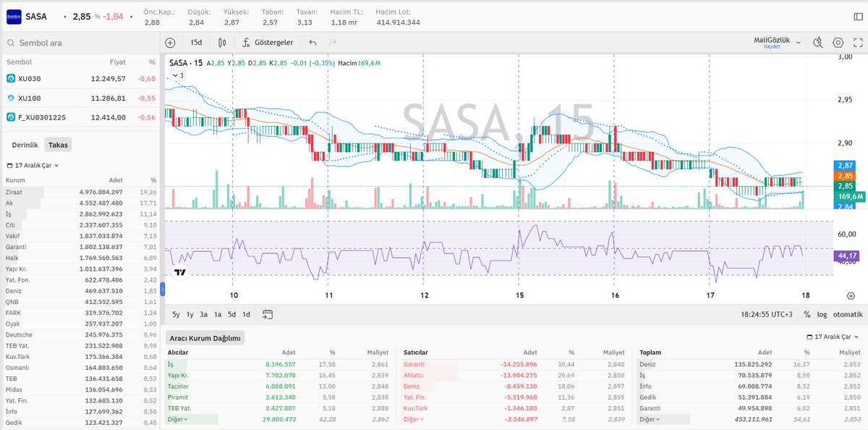Select the Derinlik tab
868x430 pixels.
(x=26, y=144)
